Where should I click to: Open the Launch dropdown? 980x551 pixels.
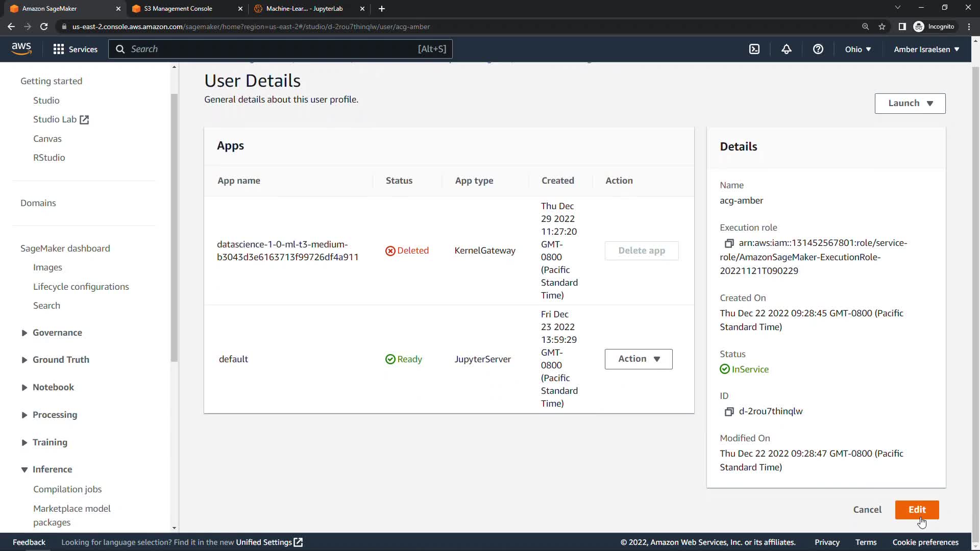click(x=910, y=103)
